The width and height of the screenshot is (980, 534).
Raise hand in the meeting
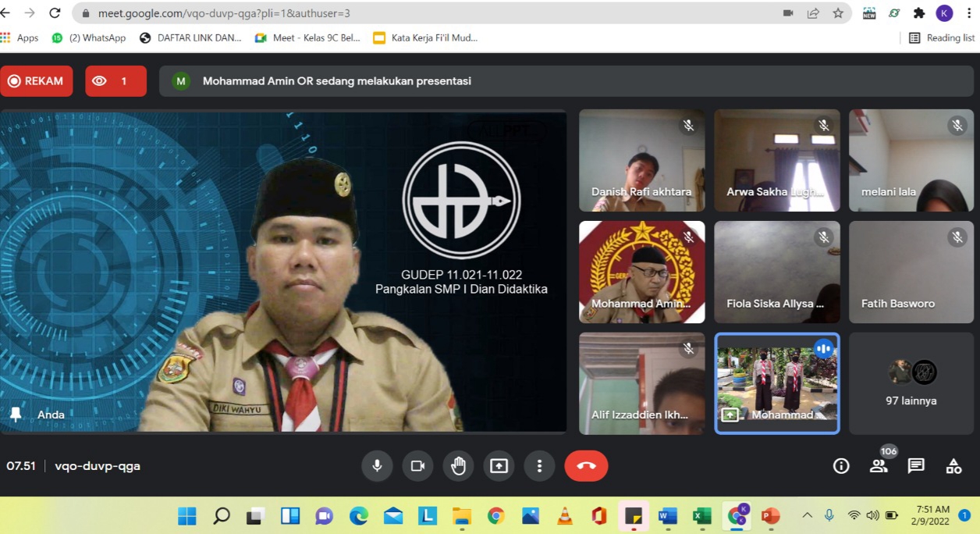point(458,466)
